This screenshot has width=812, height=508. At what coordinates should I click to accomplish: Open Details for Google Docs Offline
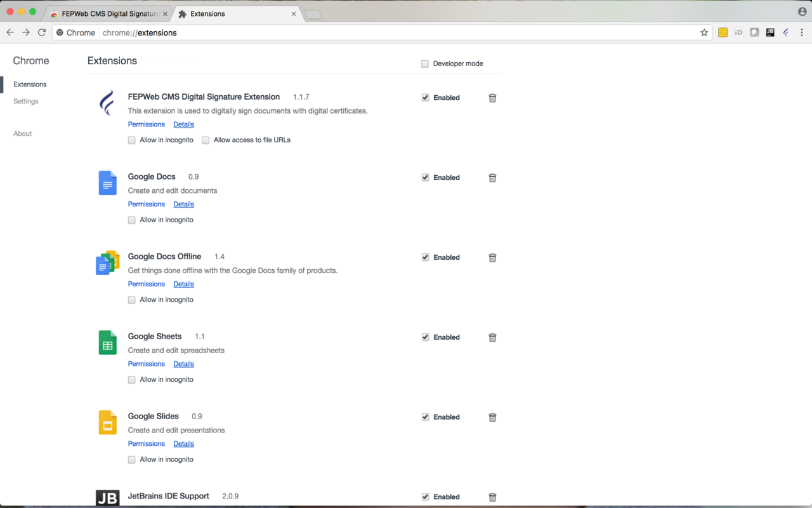(x=184, y=284)
